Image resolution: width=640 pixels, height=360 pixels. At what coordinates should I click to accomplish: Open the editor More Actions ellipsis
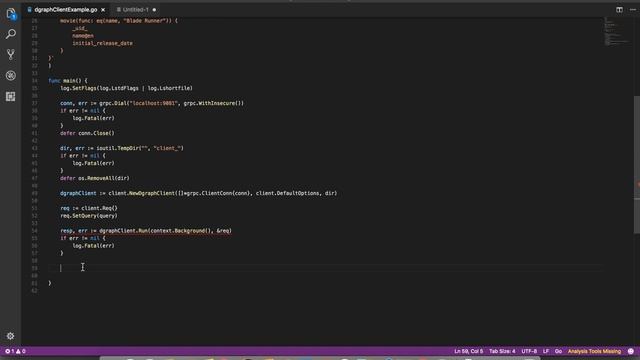click(x=633, y=9)
